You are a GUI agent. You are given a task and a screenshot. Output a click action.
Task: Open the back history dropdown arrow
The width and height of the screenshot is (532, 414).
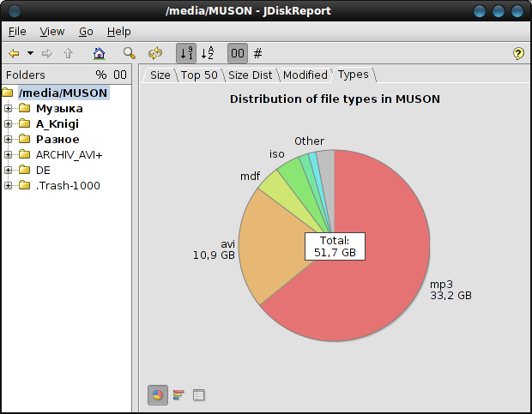pyautogui.click(x=30, y=53)
